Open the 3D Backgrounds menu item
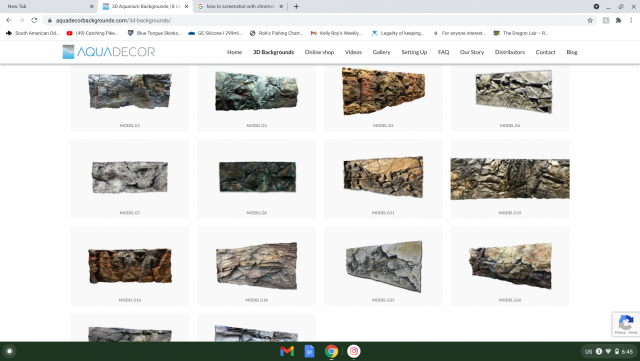 click(273, 52)
